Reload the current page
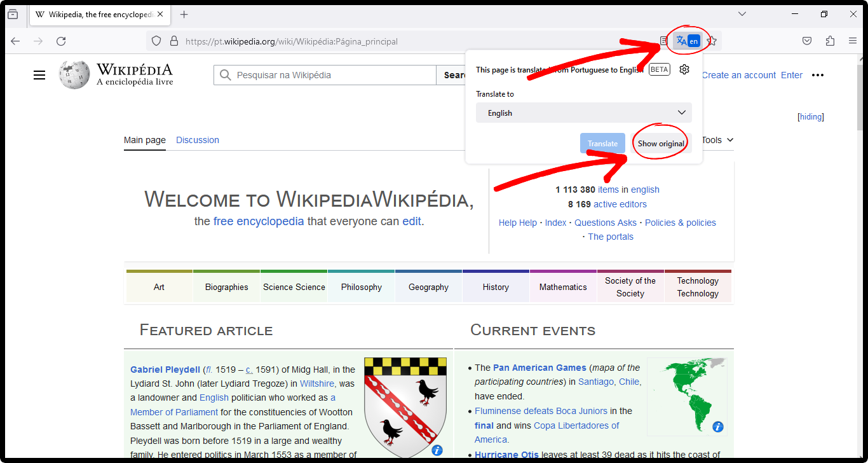868x463 pixels. tap(61, 41)
